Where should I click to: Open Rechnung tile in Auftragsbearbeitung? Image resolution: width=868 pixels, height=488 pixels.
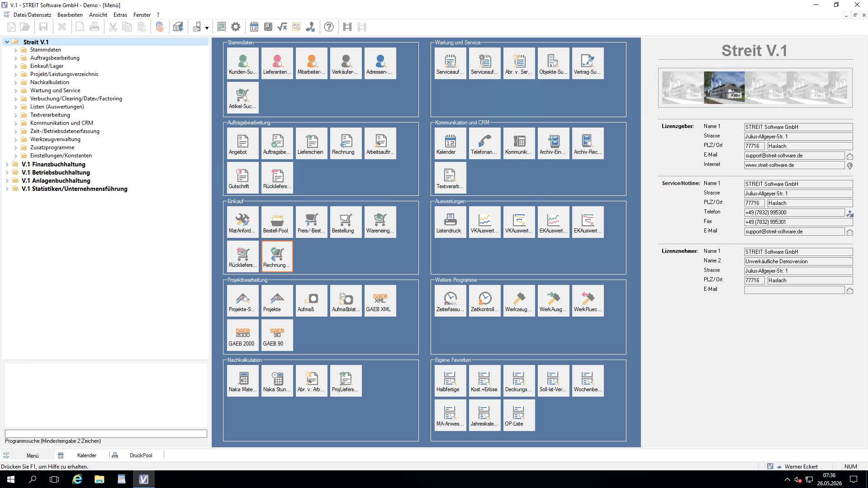coord(346,143)
